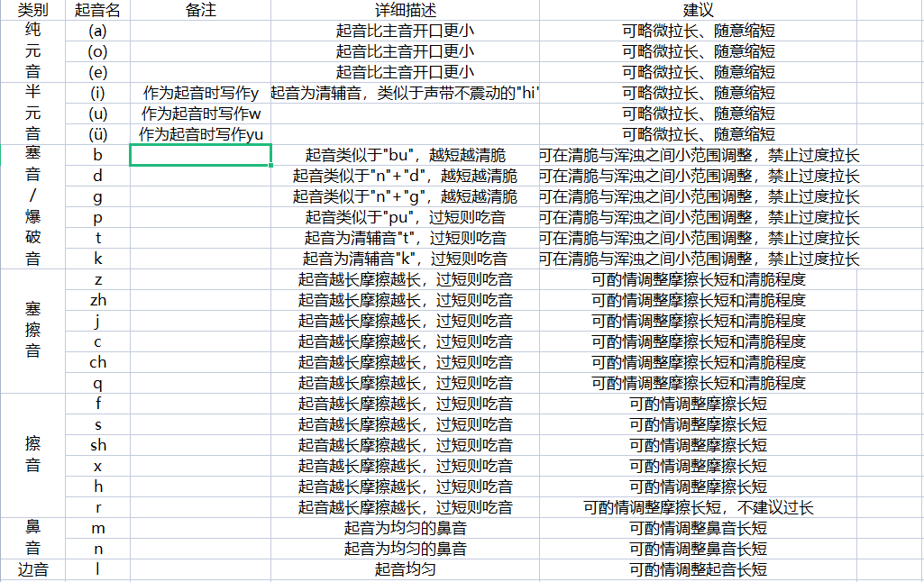
Task: Select suggestion 可酌情调整摩擦长短，不建议过长
Action: tap(698, 507)
